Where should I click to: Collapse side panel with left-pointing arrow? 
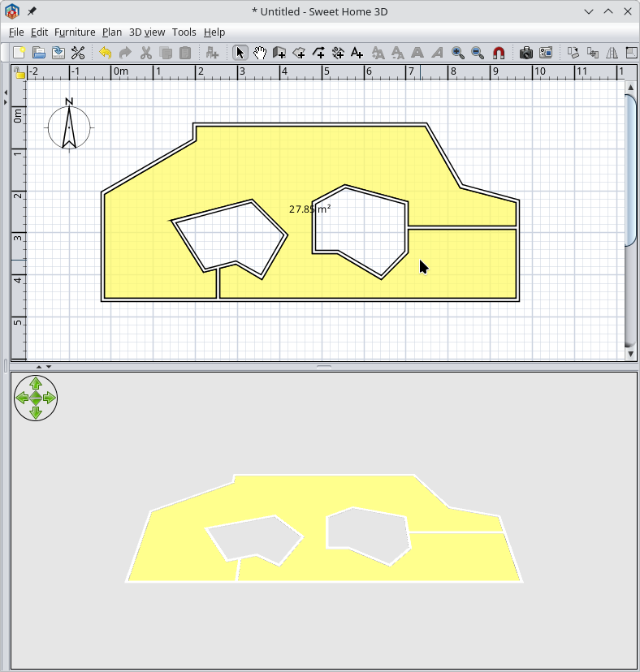click(5, 93)
